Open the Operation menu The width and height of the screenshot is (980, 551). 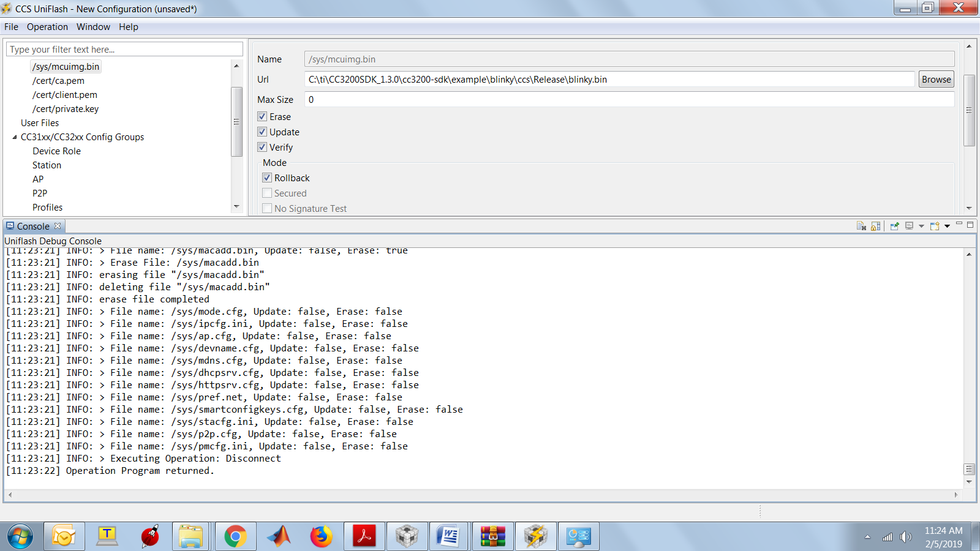coord(47,27)
